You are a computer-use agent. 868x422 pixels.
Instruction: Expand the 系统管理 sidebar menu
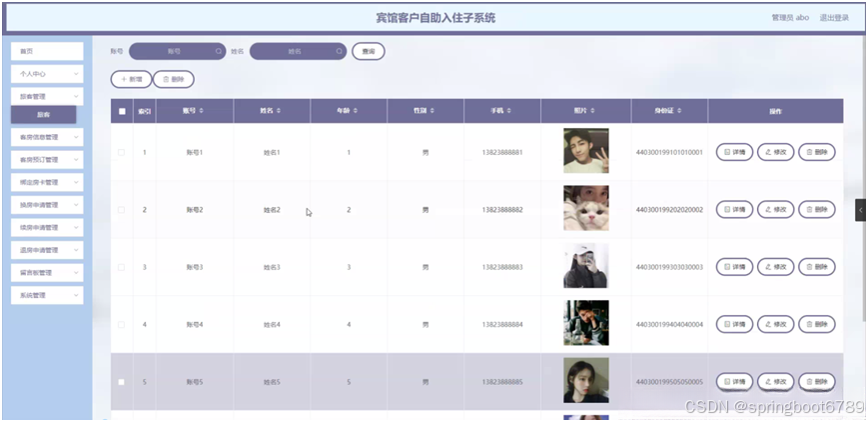pos(47,296)
